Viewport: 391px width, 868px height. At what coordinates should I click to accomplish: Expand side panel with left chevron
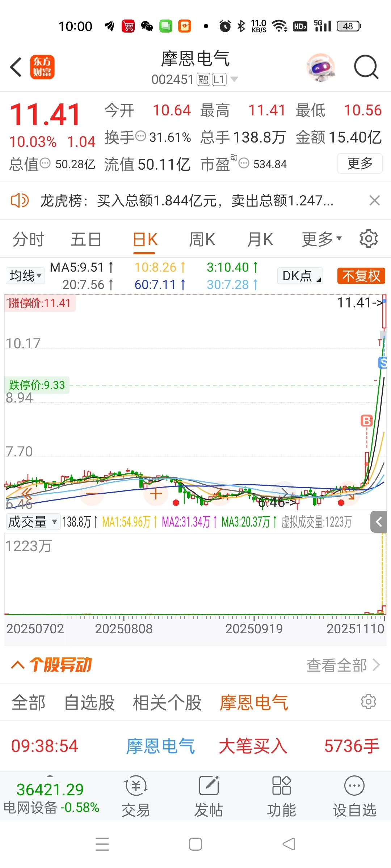tap(379, 522)
